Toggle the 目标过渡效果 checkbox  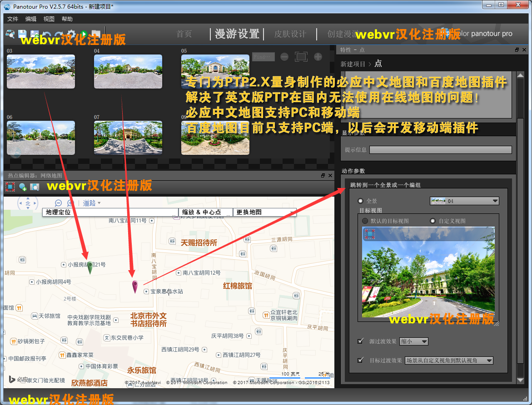click(x=360, y=360)
